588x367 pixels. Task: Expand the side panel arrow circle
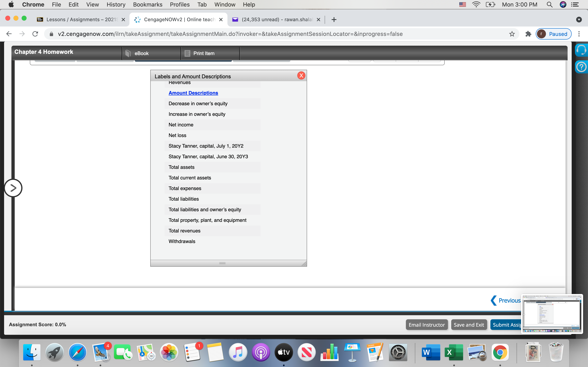(13, 188)
